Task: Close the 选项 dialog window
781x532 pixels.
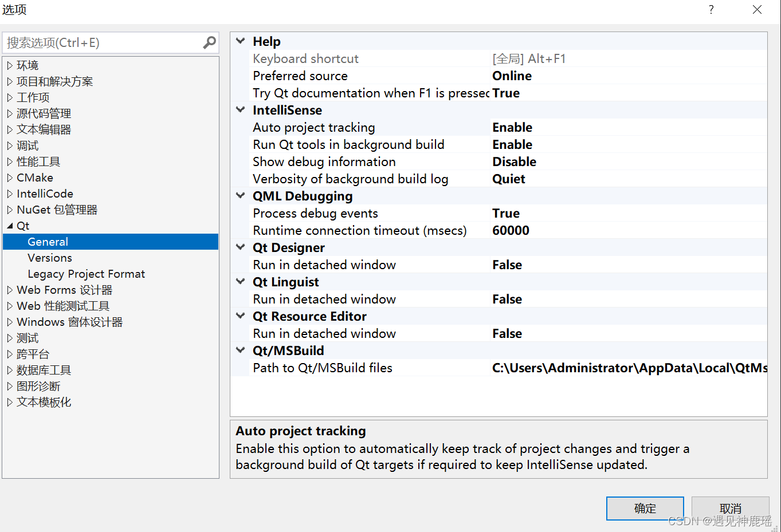Action: point(757,10)
